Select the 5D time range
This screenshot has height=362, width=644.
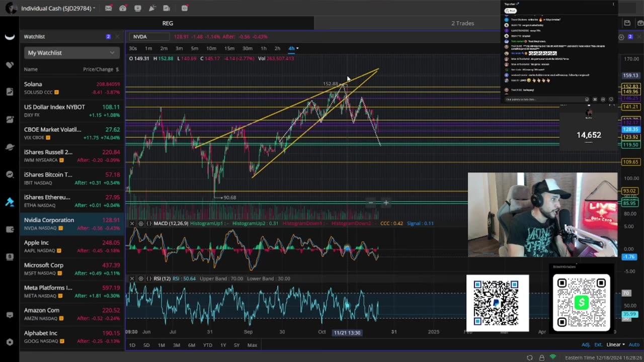pyautogui.click(x=146, y=345)
